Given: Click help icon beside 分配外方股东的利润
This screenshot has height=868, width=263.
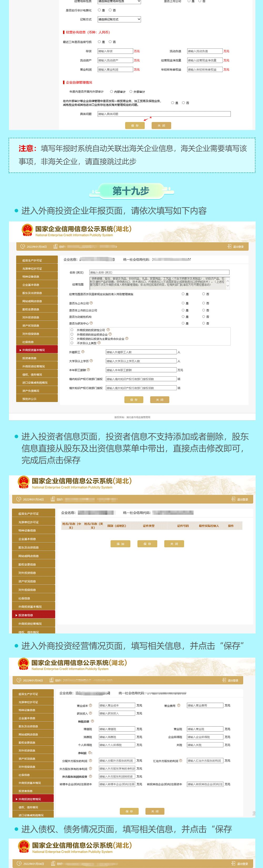Looking at the screenshot, I should [x=90, y=761].
